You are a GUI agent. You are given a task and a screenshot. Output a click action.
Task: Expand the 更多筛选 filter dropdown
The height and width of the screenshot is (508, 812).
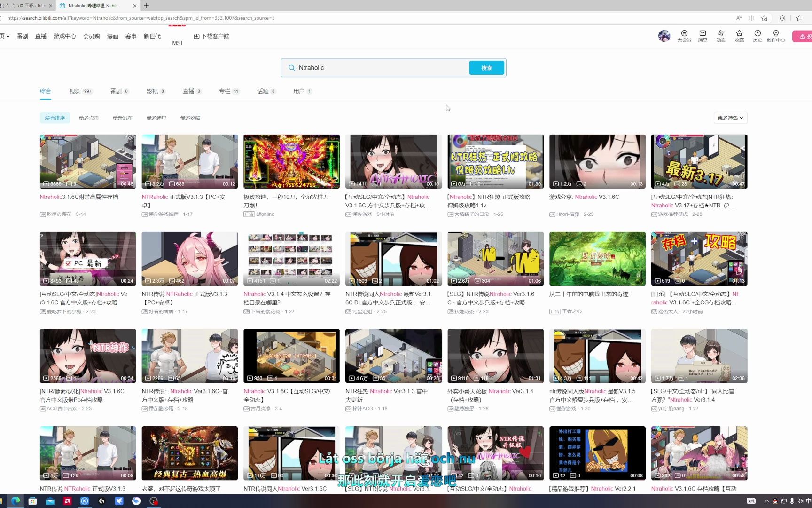pyautogui.click(x=730, y=118)
